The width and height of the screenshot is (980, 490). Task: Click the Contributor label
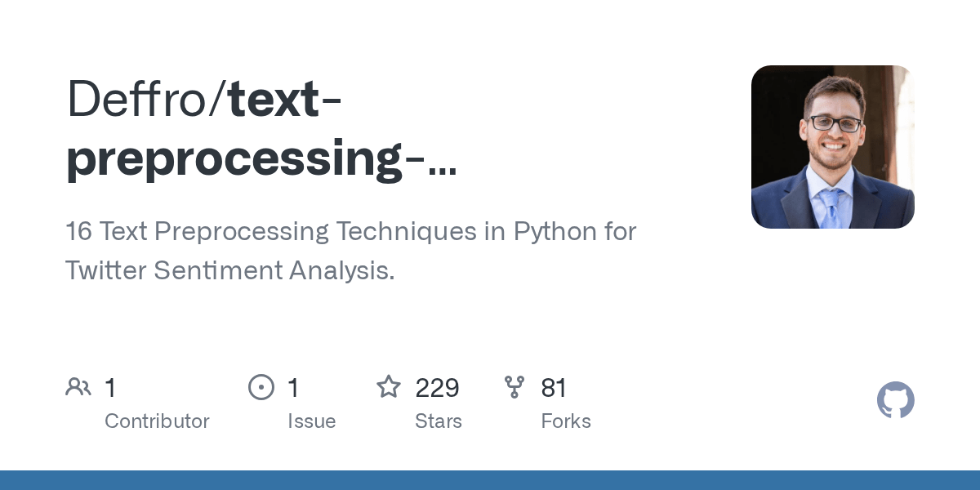click(157, 421)
